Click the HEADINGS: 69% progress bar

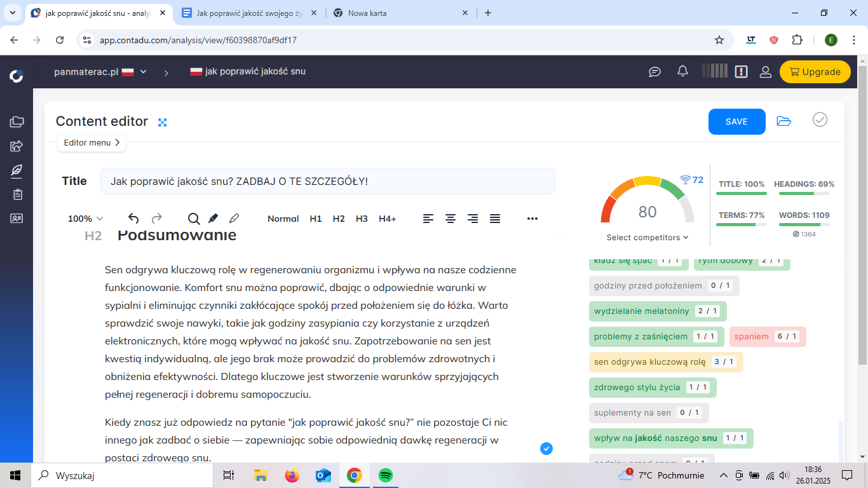tap(804, 193)
